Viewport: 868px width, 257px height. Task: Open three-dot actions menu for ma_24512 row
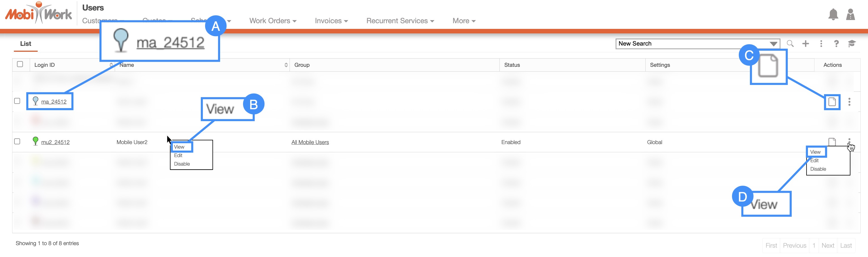coord(849,102)
